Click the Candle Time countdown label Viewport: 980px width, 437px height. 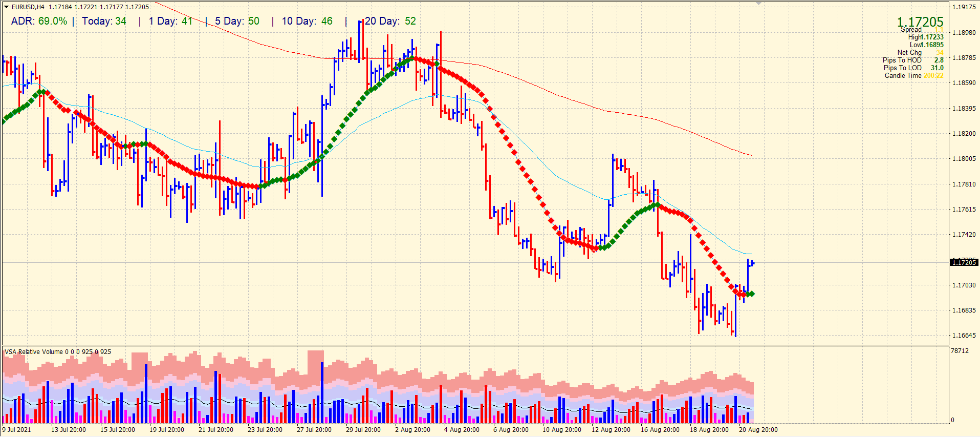pyautogui.click(x=903, y=75)
